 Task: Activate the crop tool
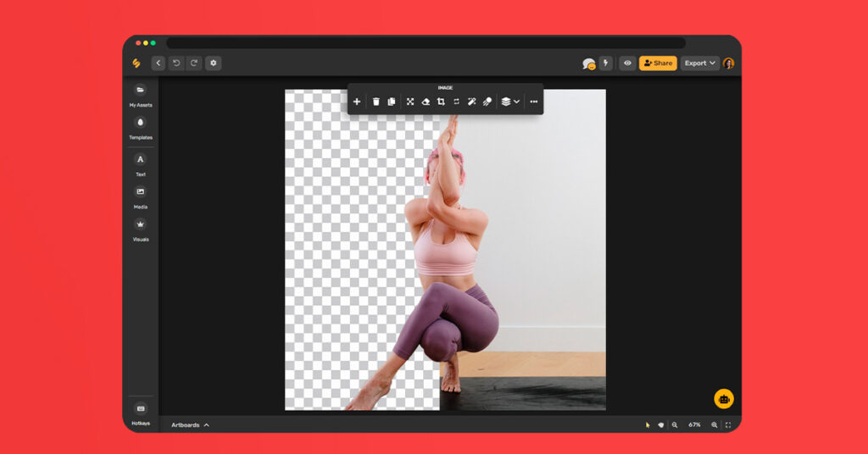coord(441,102)
